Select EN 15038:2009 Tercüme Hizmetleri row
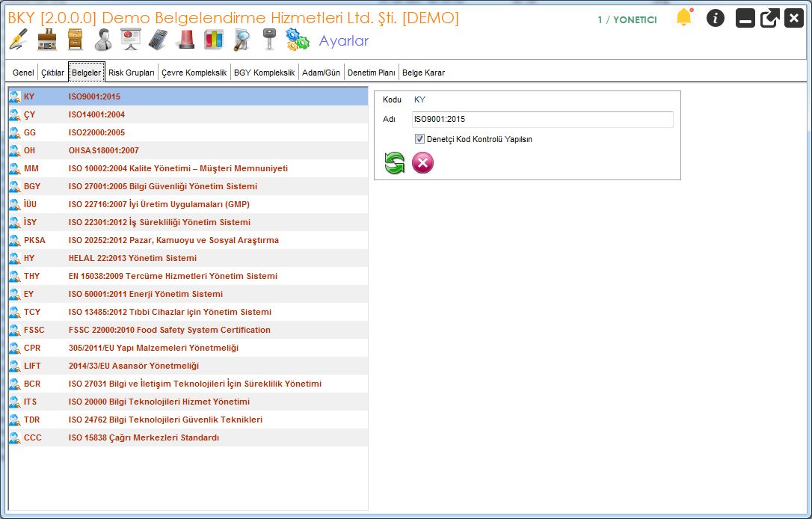Image resolution: width=812 pixels, height=519 pixels. tap(188, 276)
